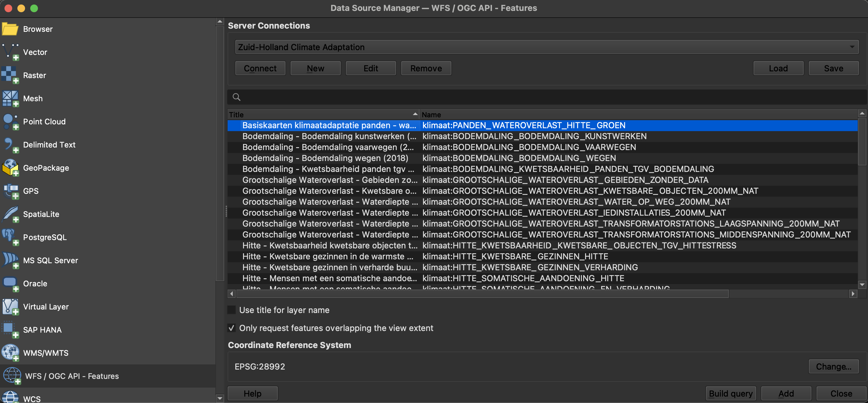This screenshot has width=868, height=403.
Task: Enable Use title for layer name
Action: pos(231,310)
